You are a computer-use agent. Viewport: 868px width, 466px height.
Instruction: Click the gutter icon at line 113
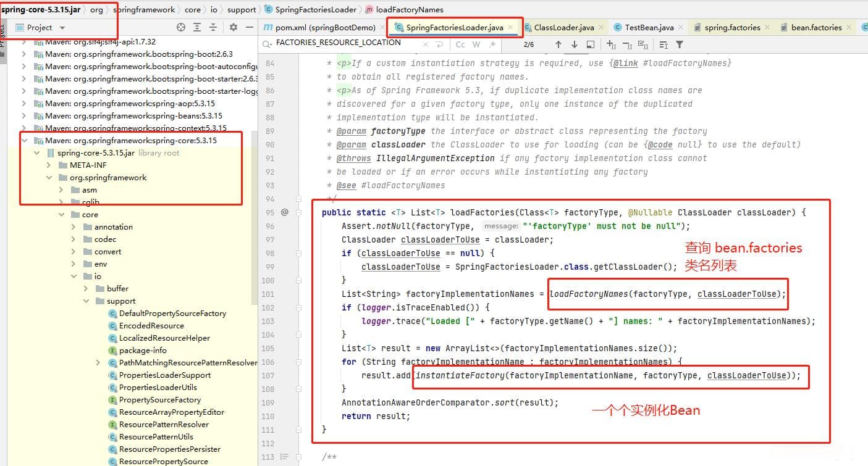point(284,457)
